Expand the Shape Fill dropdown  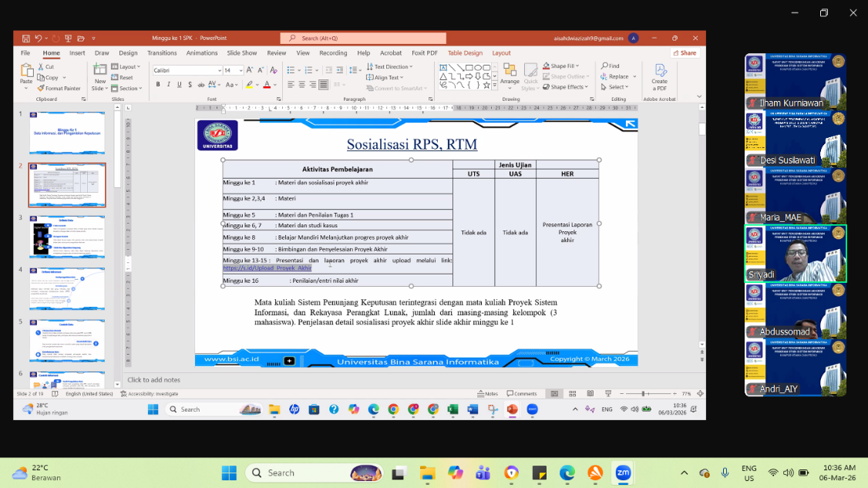click(576, 66)
